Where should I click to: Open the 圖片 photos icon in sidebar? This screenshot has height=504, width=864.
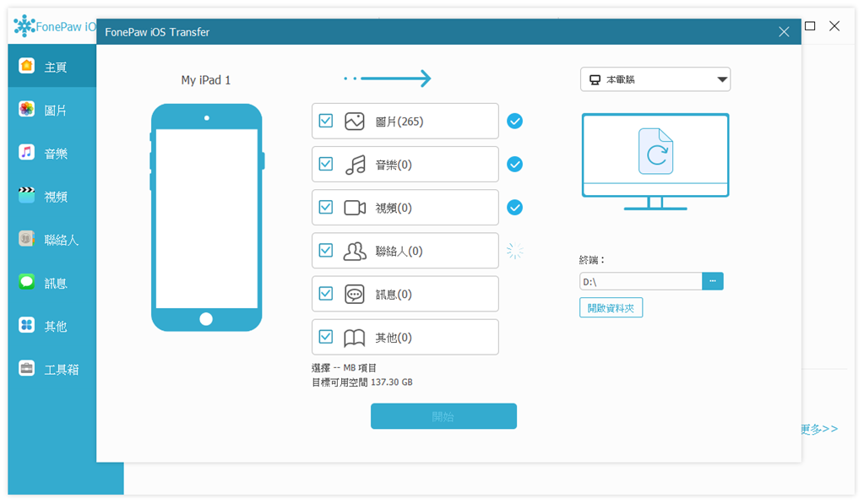26,109
